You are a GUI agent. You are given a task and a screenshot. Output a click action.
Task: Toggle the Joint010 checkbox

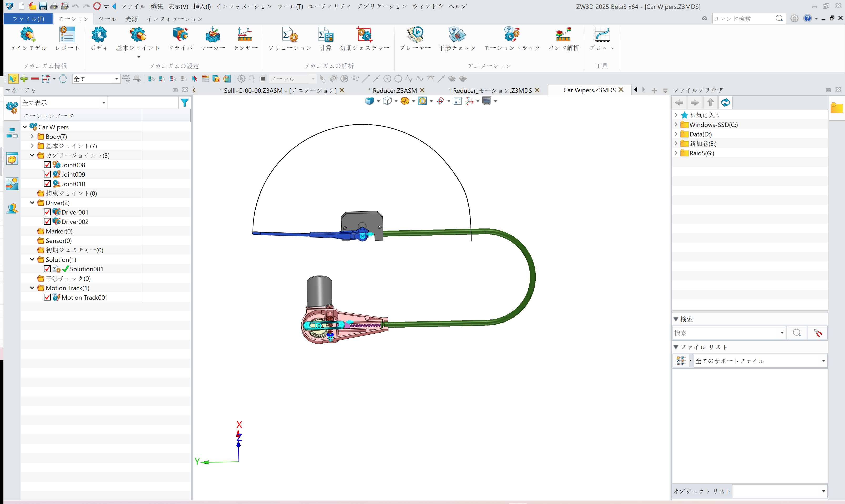(x=47, y=184)
